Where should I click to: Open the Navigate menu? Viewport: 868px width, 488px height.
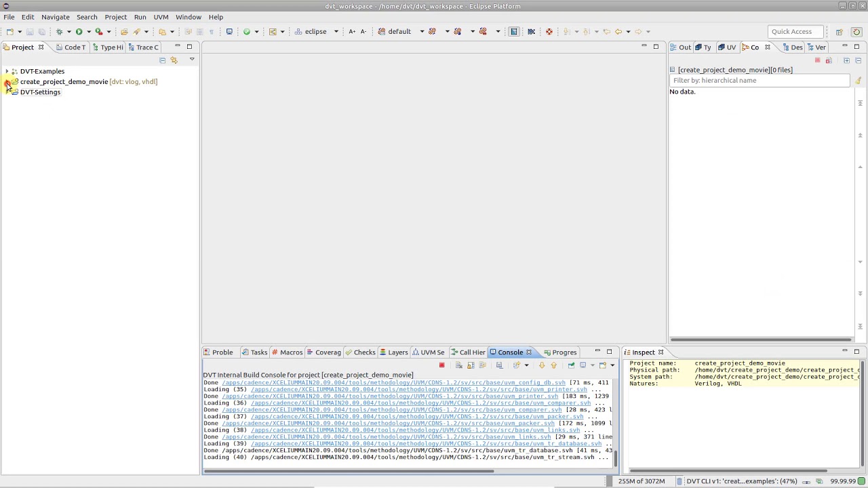(56, 17)
